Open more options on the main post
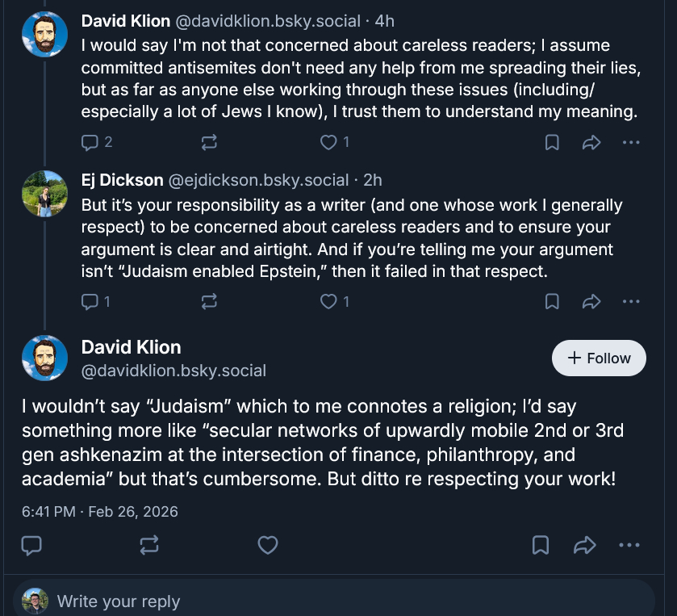This screenshot has width=677, height=616. [629, 546]
